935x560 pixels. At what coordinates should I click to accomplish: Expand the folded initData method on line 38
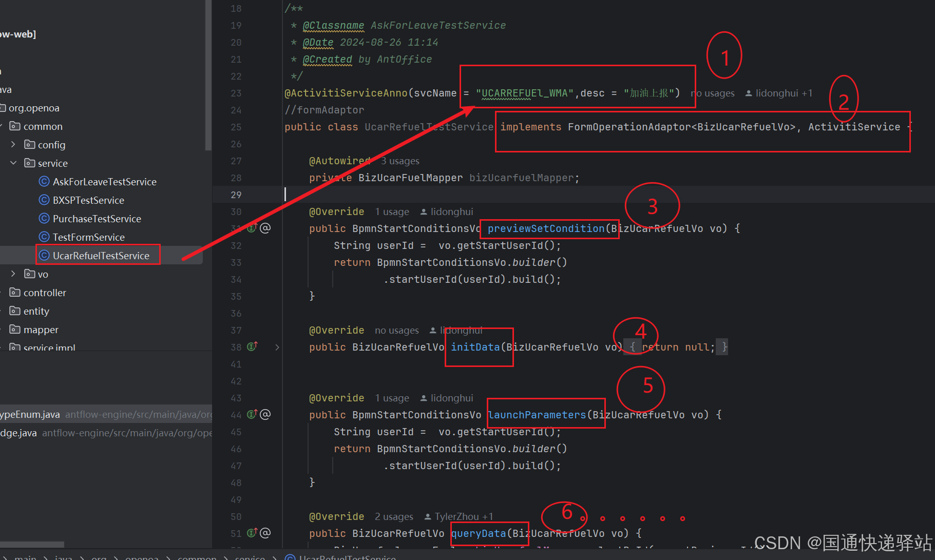pyautogui.click(x=277, y=347)
